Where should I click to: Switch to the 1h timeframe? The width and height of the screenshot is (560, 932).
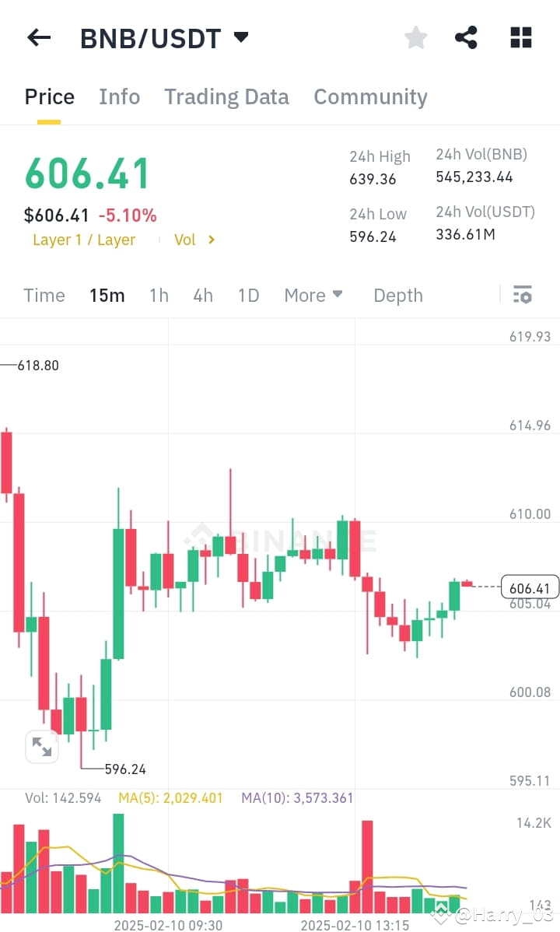pyautogui.click(x=159, y=295)
